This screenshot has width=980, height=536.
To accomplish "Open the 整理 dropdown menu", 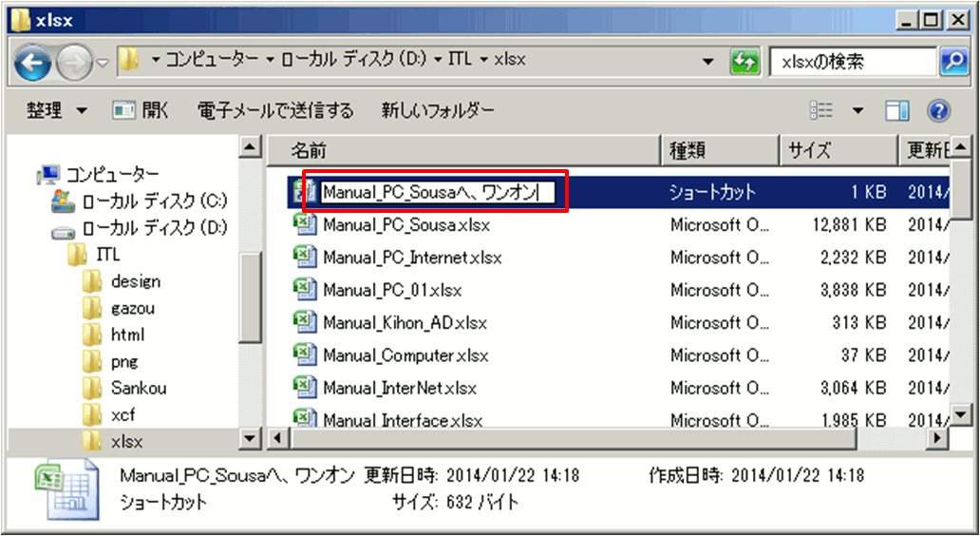I will pos(56,111).
